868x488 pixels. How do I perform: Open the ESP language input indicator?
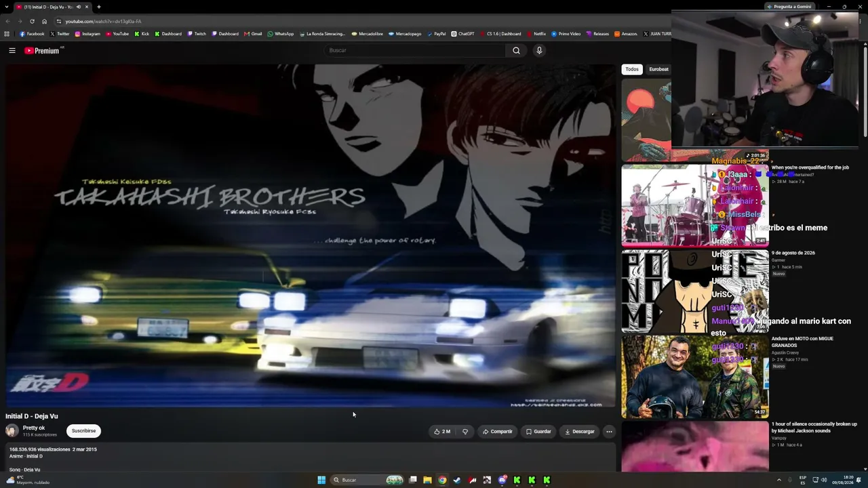pos(803,480)
